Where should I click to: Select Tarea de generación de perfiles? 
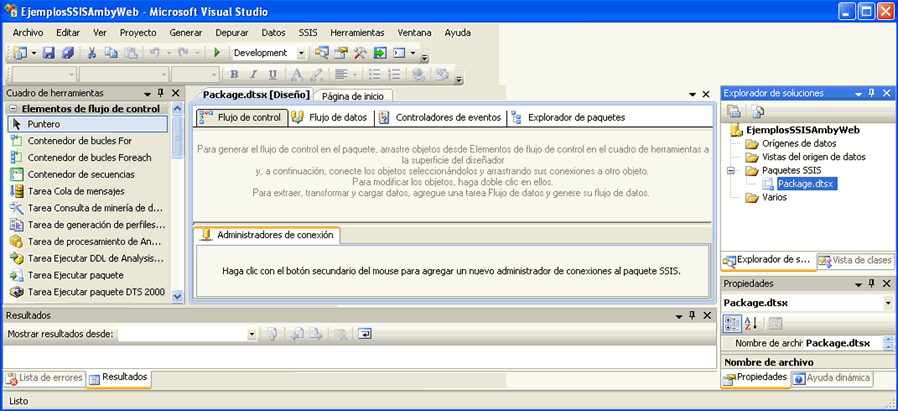[87, 225]
